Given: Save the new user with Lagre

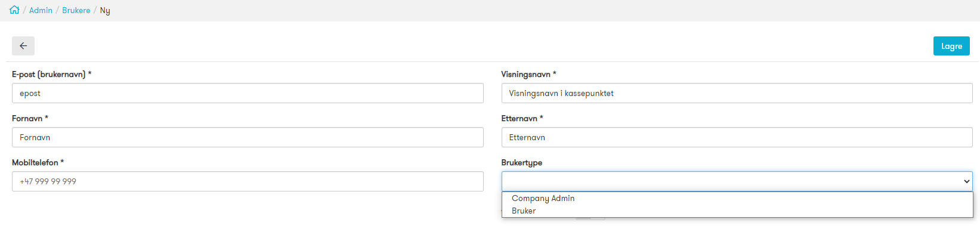Looking at the screenshot, I should click(951, 46).
